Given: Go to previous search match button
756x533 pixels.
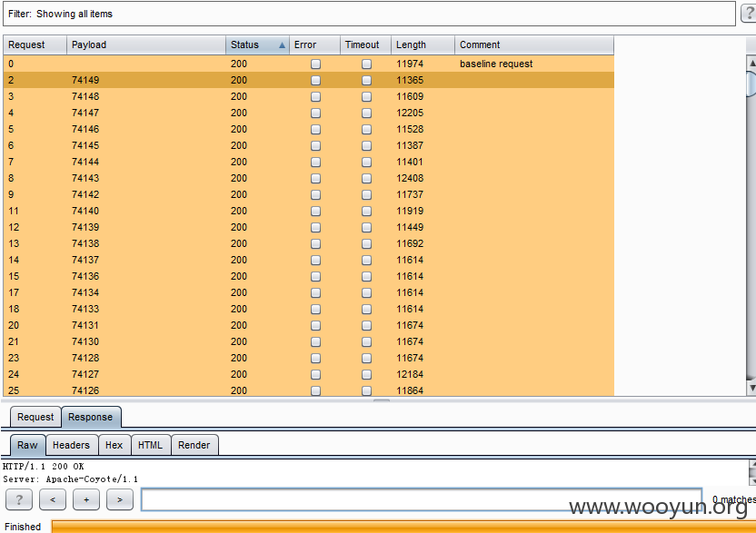Looking at the screenshot, I should 53,499.
